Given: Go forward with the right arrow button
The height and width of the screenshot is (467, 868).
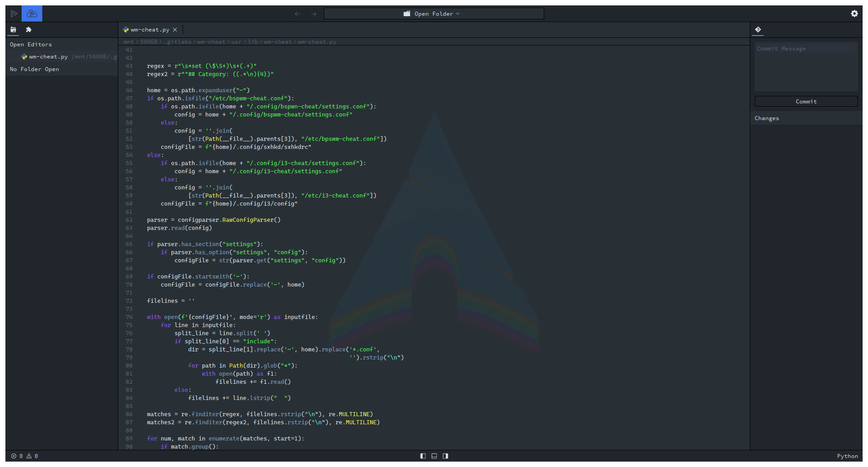Looking at the screenshot, I should point(313,14).
